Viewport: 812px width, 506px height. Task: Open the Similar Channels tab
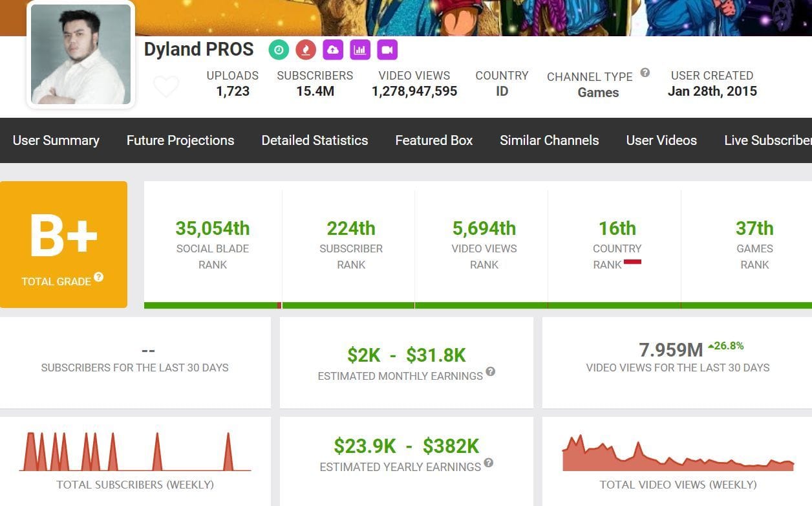click(550, 140)
